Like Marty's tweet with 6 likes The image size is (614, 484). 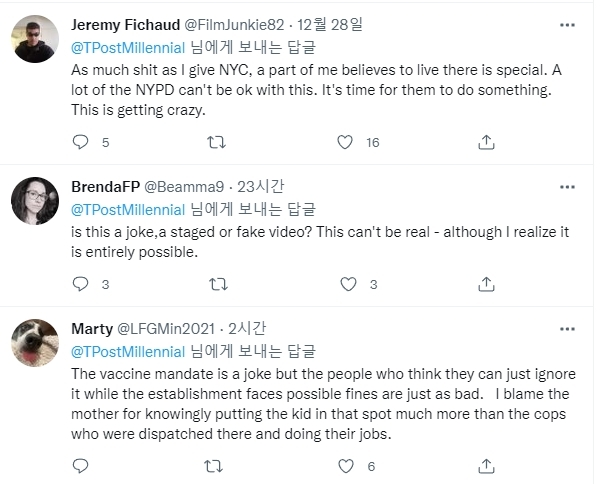347,466
